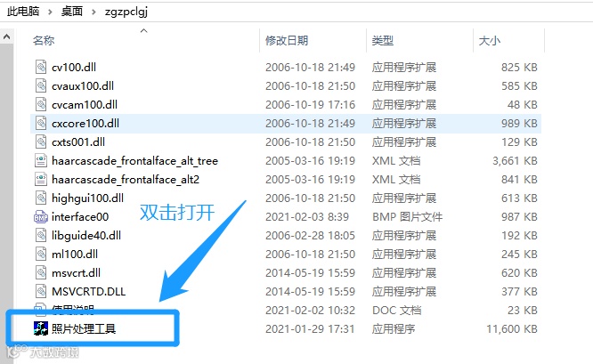Click the cxcore100.dll file icon

pyautogui.click(x=41, y=123)
